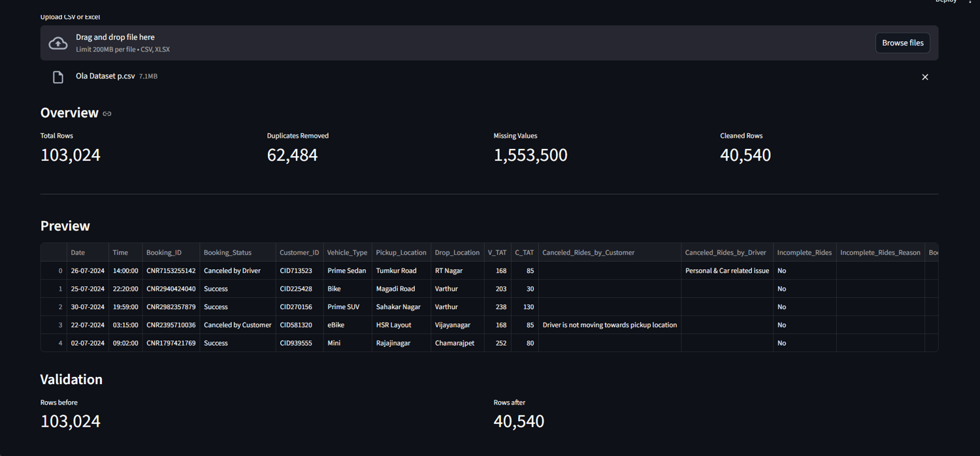Image resolution: width=980 pixels, height=456 pixels.
Task: Sort table by Booking_Status column header
Action: [x=238, y=252]
